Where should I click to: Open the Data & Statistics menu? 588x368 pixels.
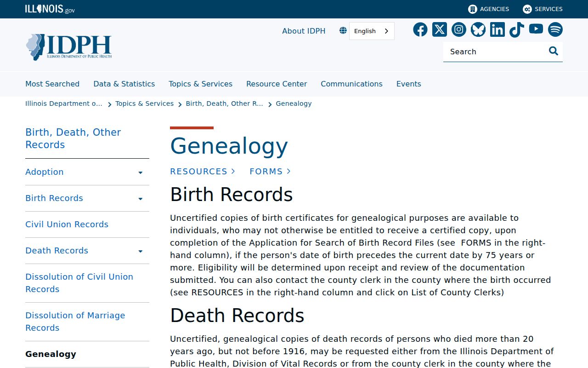click(x=124, y=84)
